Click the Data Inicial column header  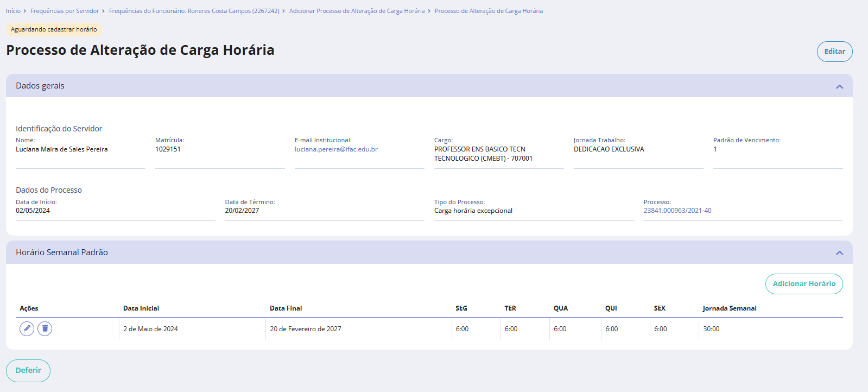[x=141, y=308]
